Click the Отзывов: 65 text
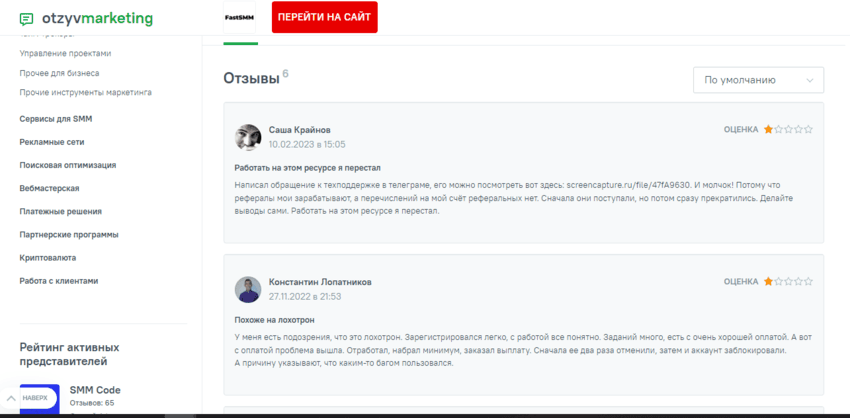The image size is (850, 418). [92, 403]
